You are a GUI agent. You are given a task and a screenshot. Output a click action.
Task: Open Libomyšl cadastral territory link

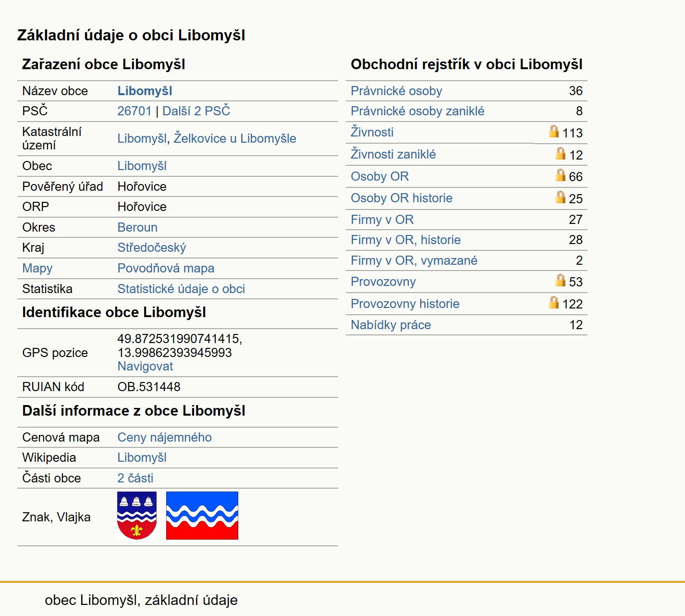(142, 138)
